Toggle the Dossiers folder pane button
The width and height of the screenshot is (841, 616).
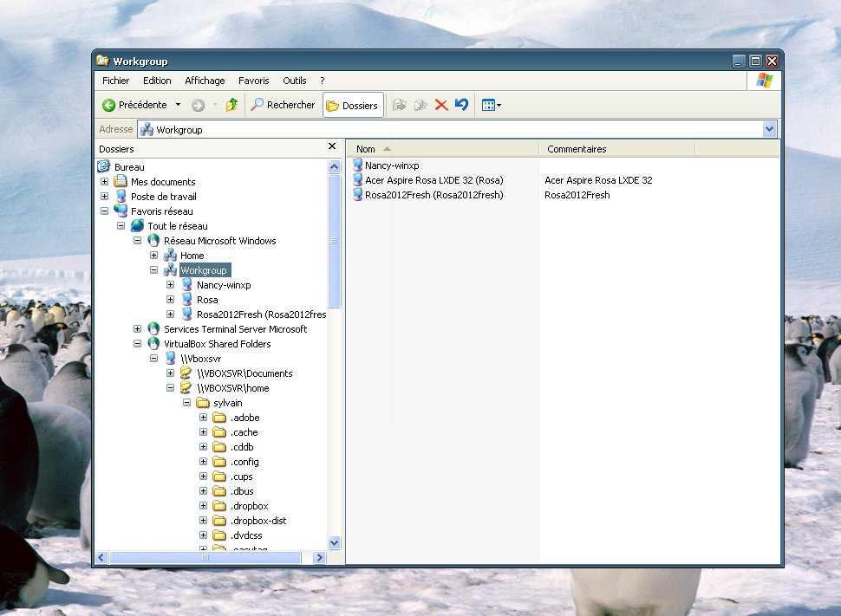[353, 106]
